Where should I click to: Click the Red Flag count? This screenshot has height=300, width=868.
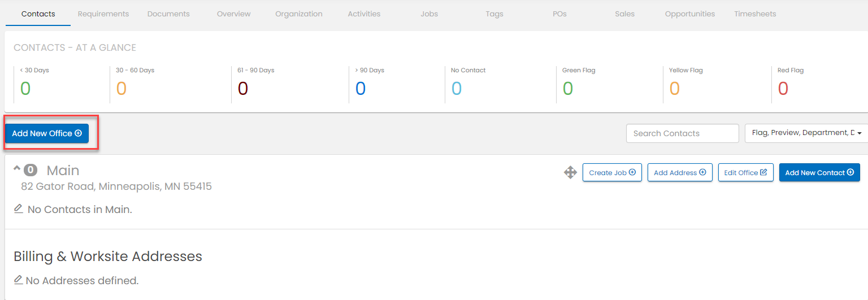coord(783,89)
